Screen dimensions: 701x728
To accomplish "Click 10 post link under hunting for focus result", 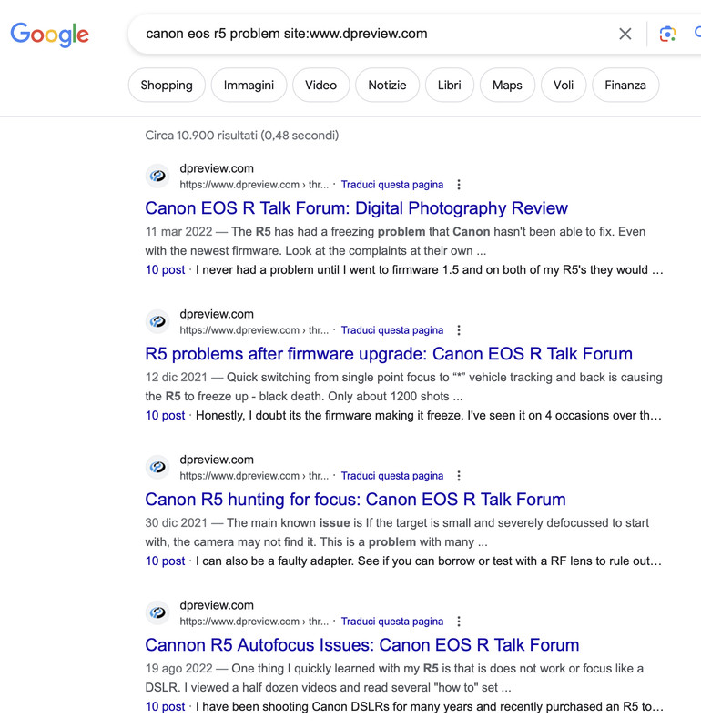I will (x=166, y=561).
